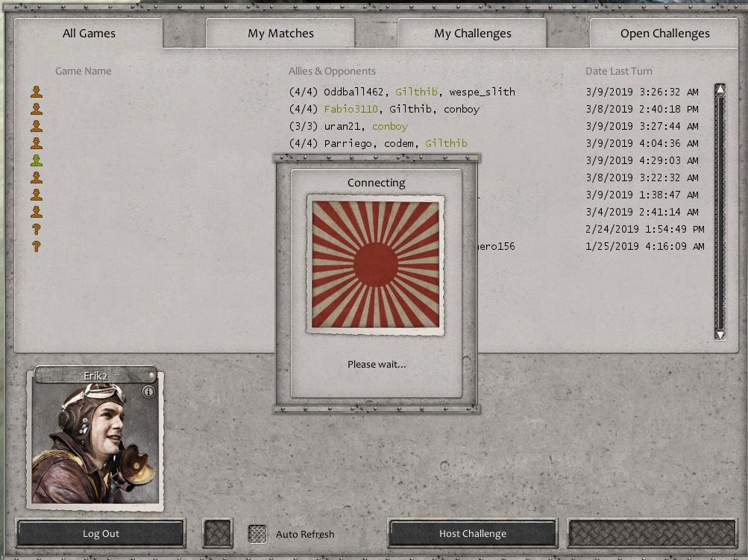Click conboy in the Fabio3110 row
Viewport: 748px width, 560px height.
click(x=462, y=109)
